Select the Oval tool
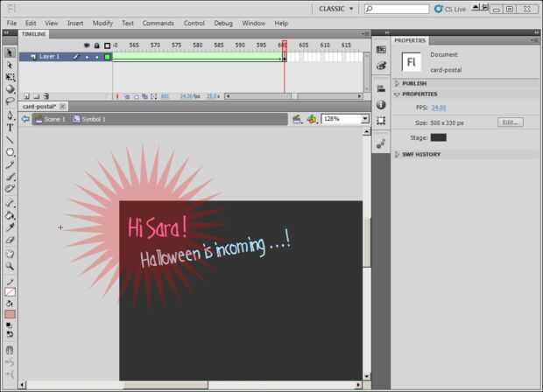This screenshot has height=392, width=543. click(x=10, y=152)
